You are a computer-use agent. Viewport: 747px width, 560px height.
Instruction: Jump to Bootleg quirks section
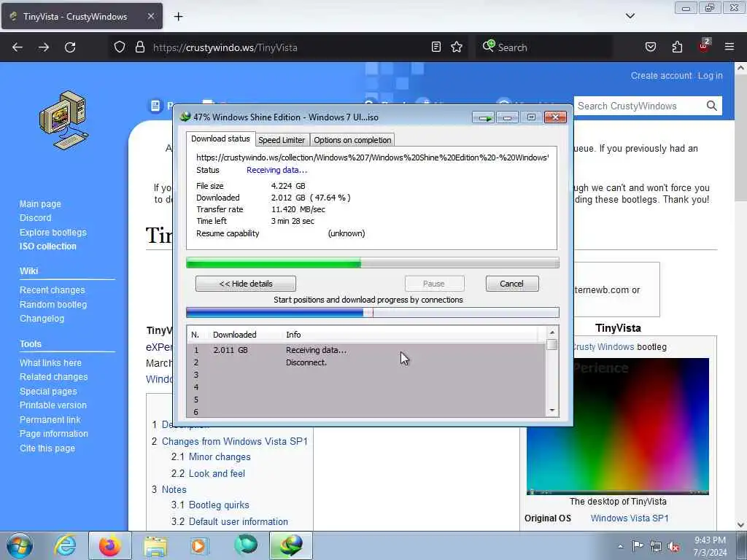point(219,505)
